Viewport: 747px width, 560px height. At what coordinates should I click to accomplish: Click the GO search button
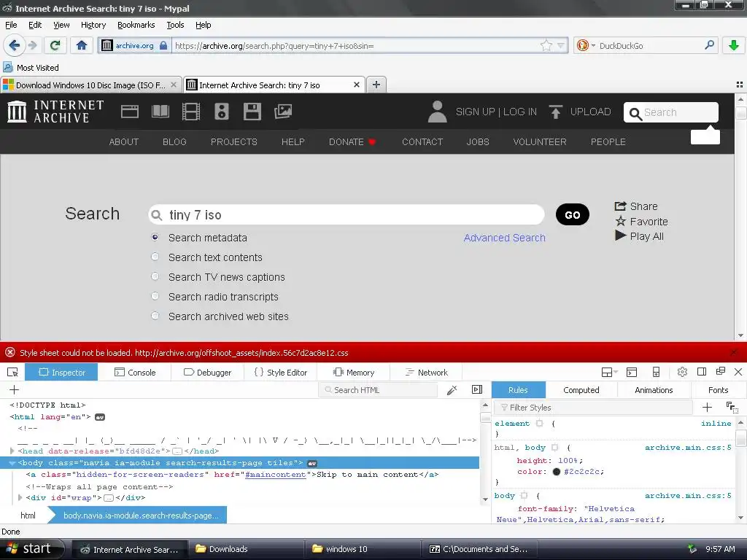coord(572,215)
